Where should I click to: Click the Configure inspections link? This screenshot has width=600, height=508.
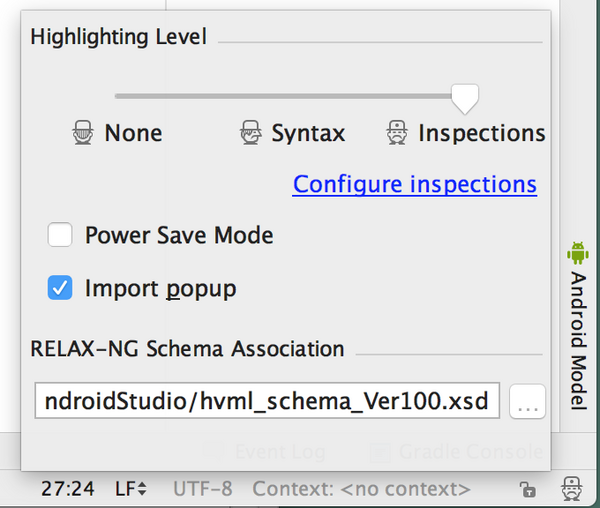click(414, 185)
